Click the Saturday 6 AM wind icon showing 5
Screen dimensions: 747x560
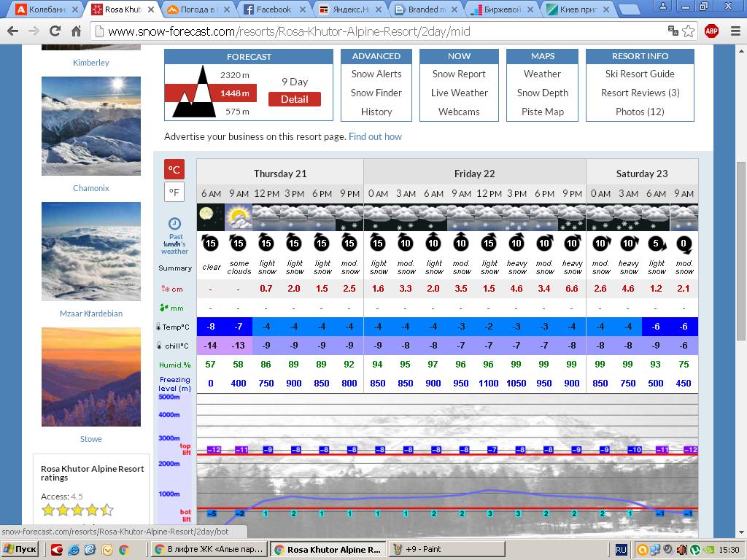pos(656,244)
